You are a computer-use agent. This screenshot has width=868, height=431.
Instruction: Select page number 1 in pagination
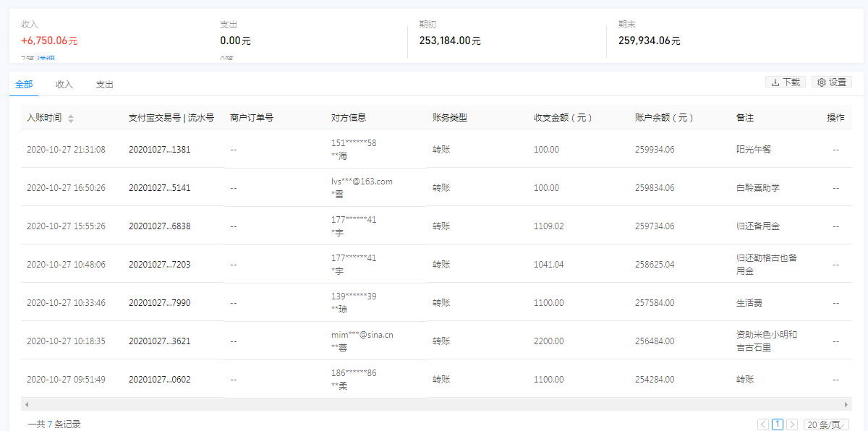point(778,424)
